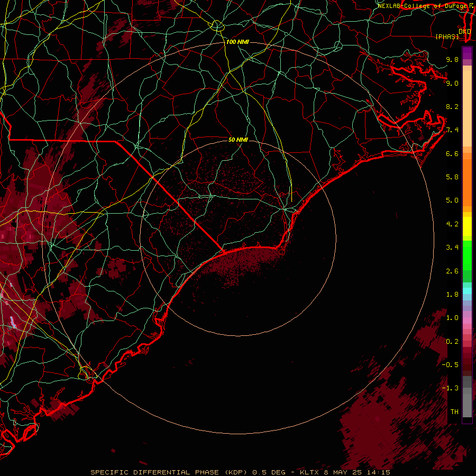Click the 2.6 scale value
This screenshot has width=476, height=476.
[452, 271]
